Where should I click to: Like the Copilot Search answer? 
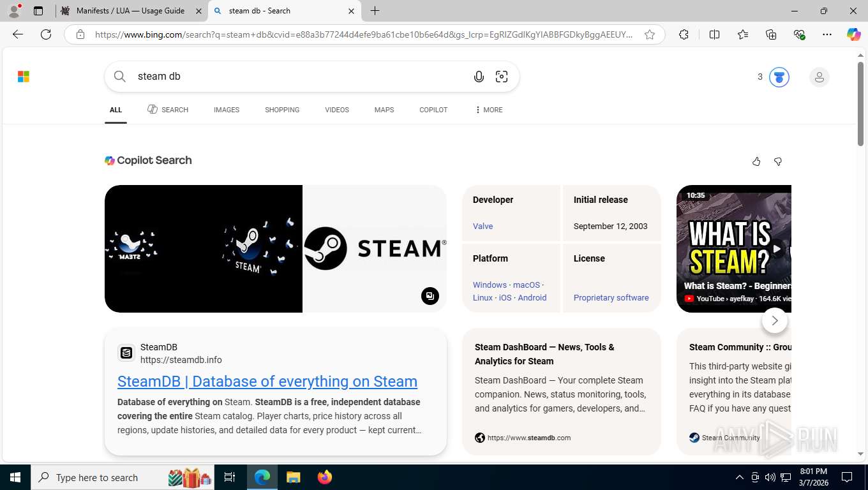756,161
